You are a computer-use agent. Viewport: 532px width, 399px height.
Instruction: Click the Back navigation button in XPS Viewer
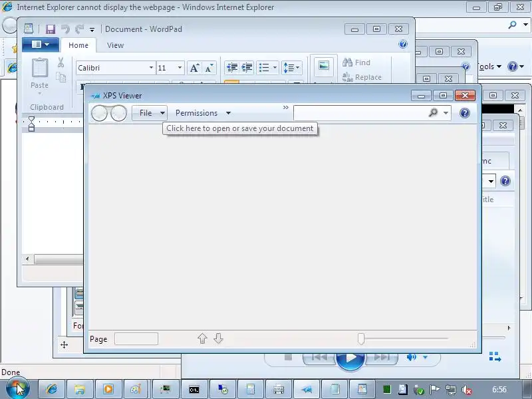click(100, 113)
